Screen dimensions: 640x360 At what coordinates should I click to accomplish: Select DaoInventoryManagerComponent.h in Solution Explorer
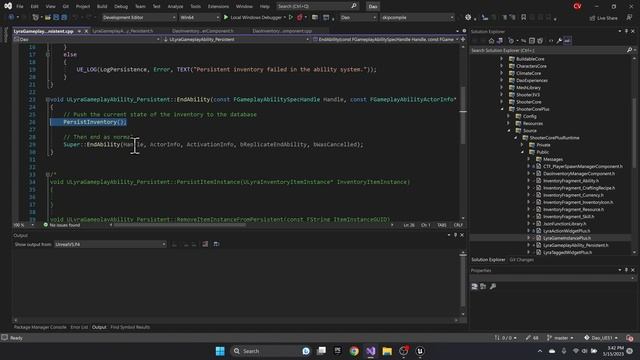[578, 173]
